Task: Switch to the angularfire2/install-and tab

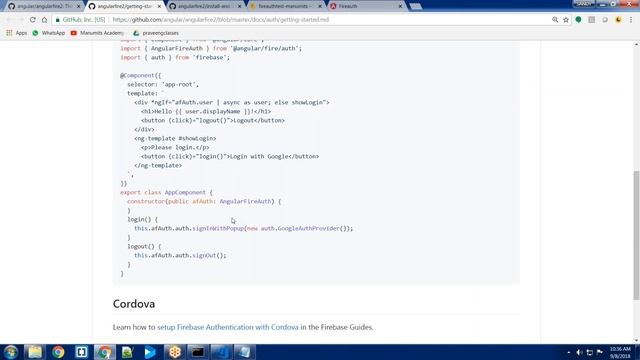Action: click(x=204, y=6)
